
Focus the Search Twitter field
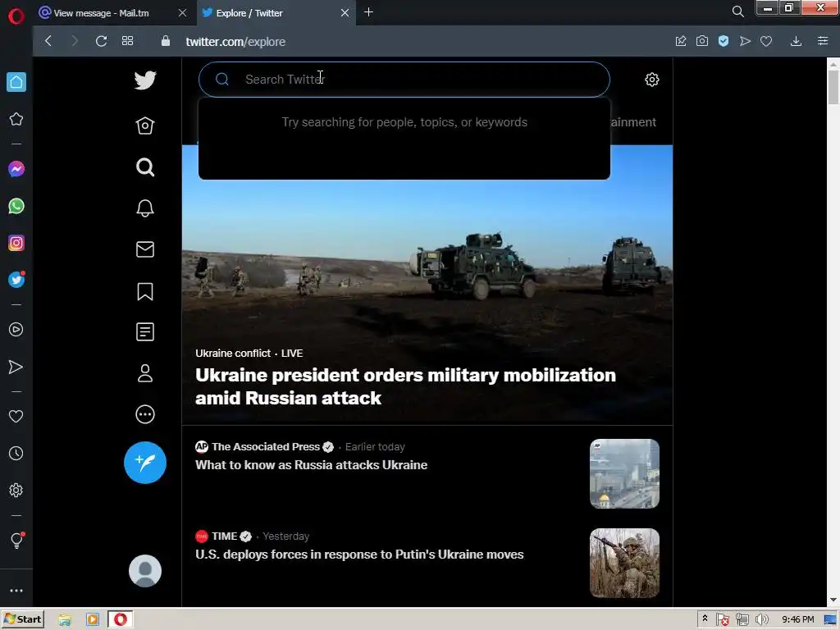point(404,80)
